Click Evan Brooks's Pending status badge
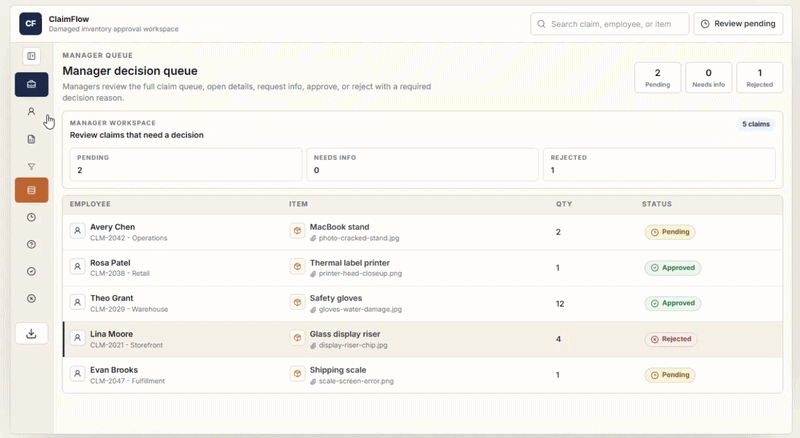The width and height of the screenshot is (800, 438). click(x=670, y=375)
